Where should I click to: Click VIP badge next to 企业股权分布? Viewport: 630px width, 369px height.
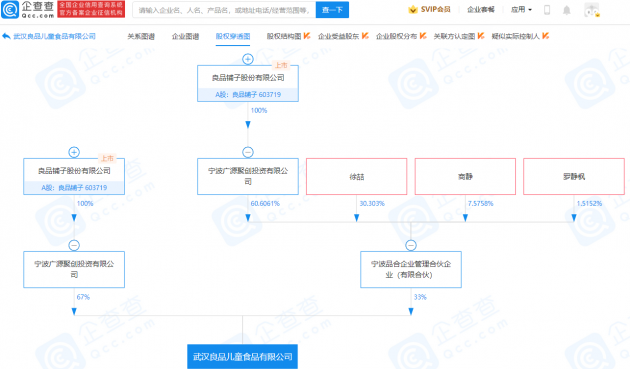click(423, 36)
